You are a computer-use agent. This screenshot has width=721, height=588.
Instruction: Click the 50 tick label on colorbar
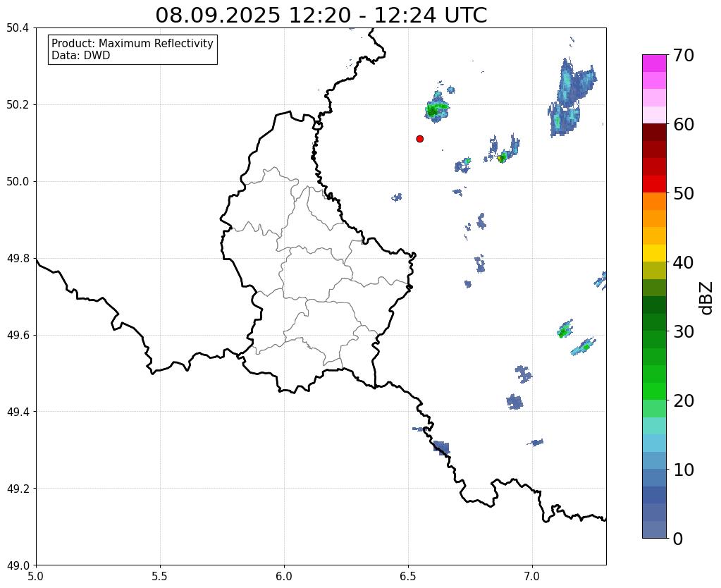[684, 193]
